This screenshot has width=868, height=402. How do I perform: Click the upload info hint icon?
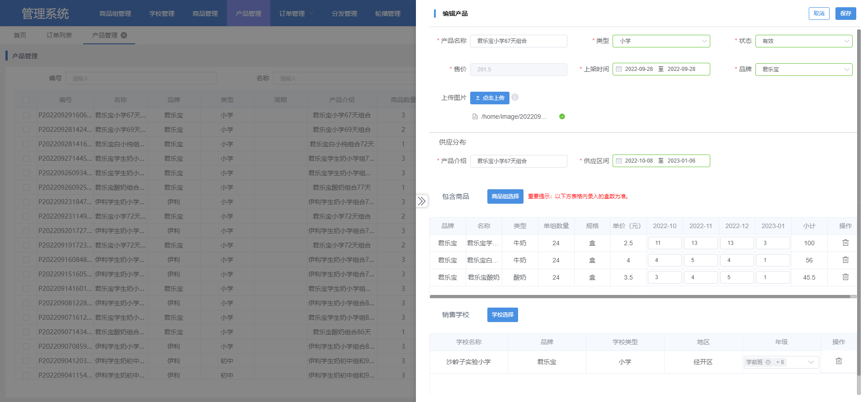[515, 97]
